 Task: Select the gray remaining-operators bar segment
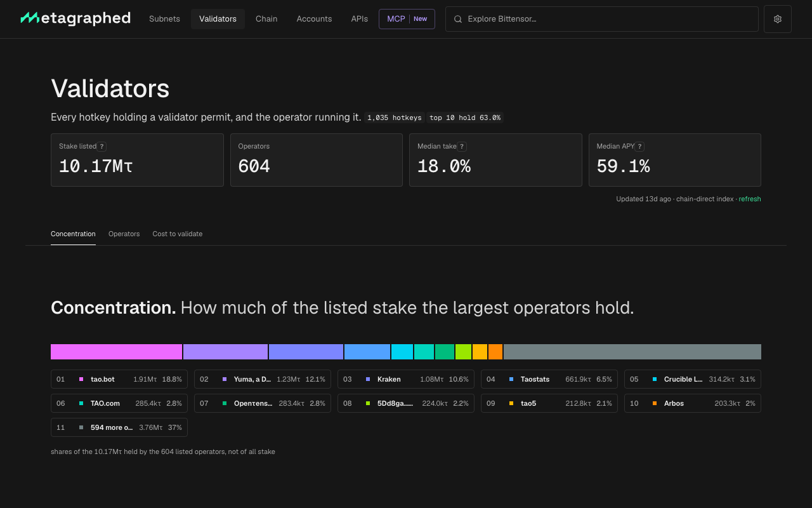[x=632, y=352]
